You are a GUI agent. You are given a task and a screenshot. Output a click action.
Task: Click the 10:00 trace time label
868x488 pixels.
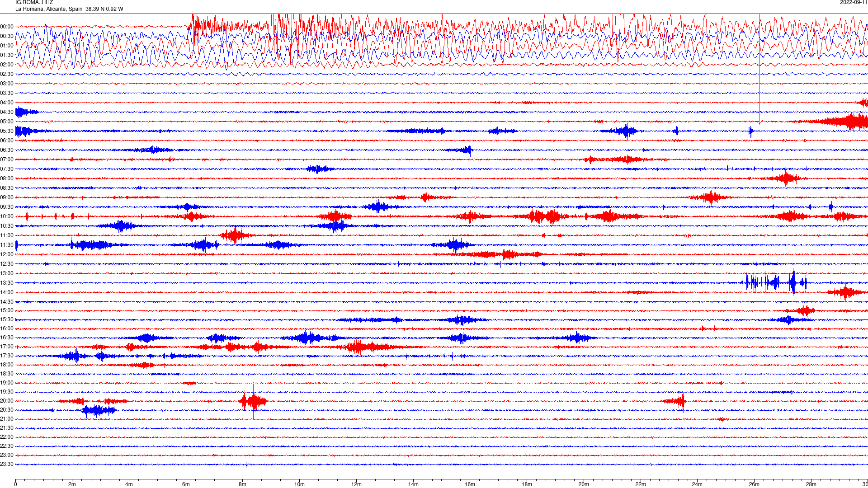7,216
